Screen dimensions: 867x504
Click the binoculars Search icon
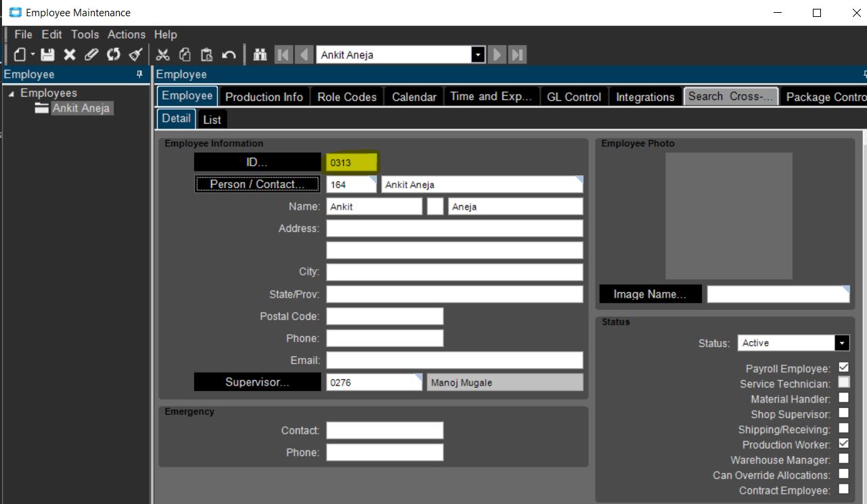coord(260,55)
